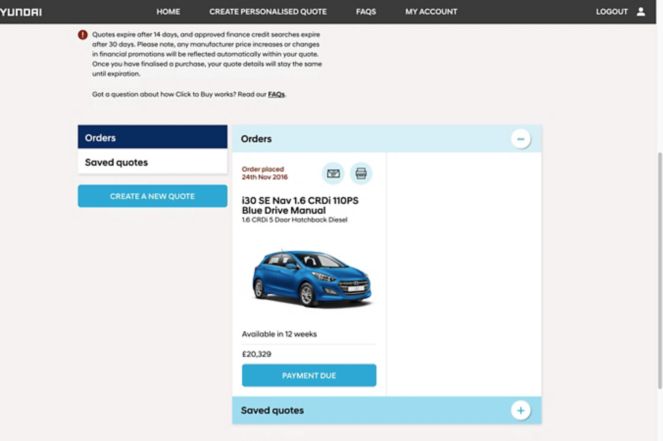
Task: Open FAQs in top navigation
Action: click(366, 12)
